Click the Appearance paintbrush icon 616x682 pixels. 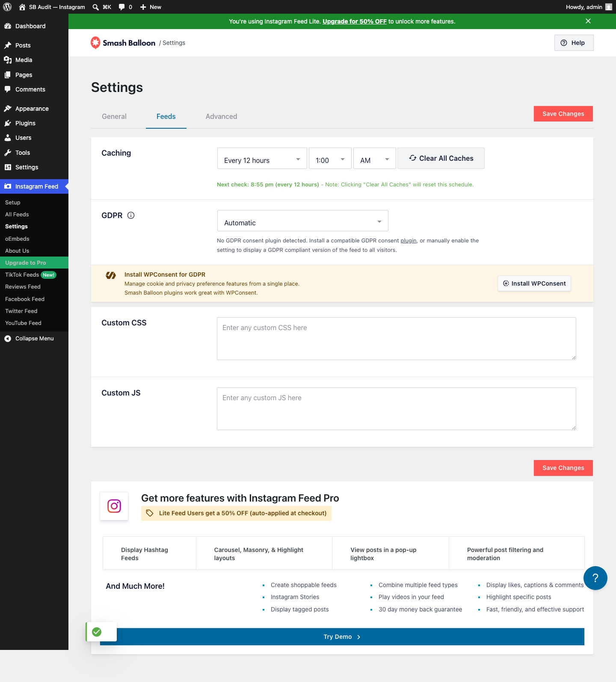[8, 109]
